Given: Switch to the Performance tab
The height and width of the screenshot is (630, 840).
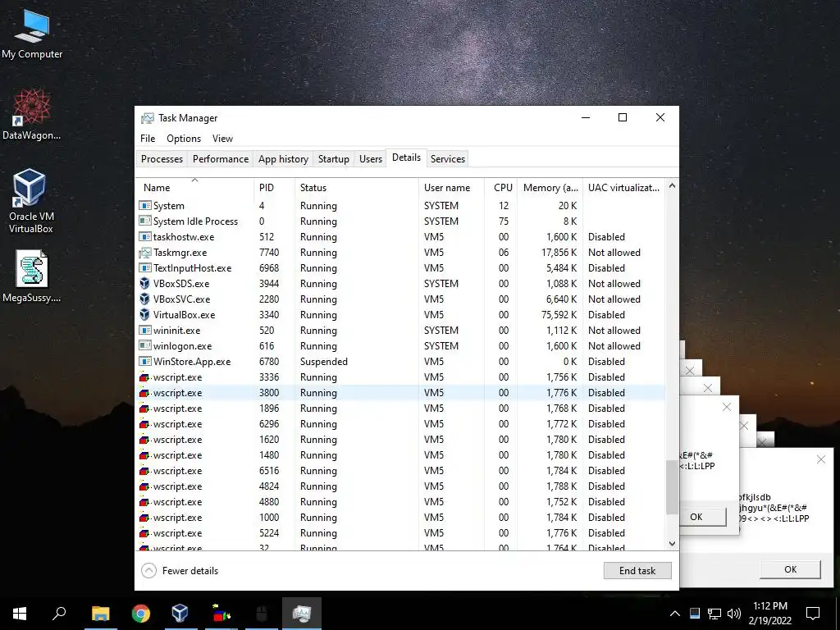Looking at the screenshot, I should click(x=221, y=159).
